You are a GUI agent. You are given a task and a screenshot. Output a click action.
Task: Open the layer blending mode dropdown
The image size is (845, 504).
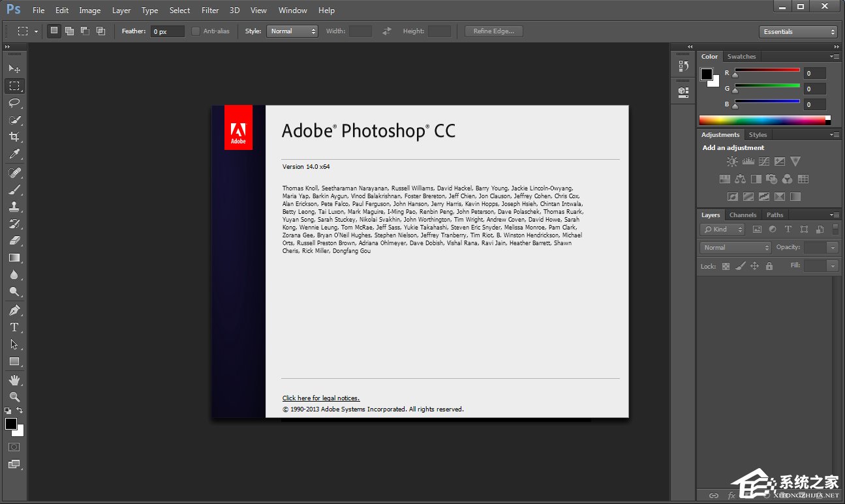pos(735,247)
